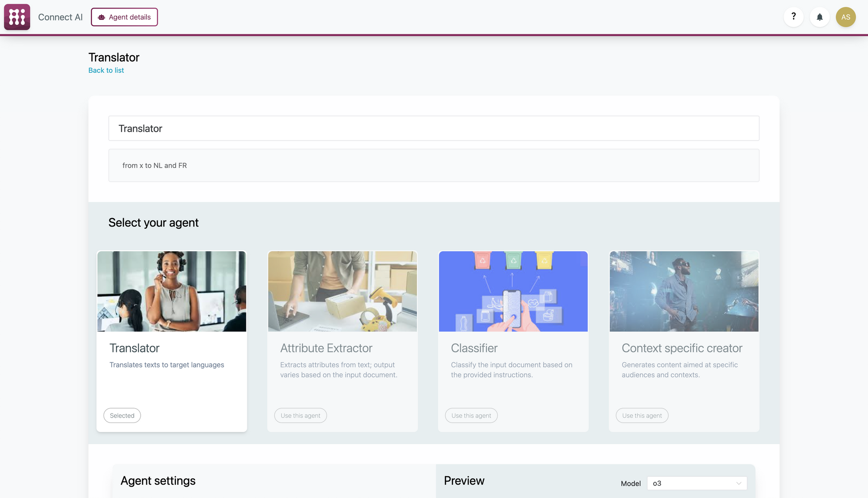This screenshot has width=868, height=498.
Task: Click the Attribute Extractor card image
Action: [342, 291]
